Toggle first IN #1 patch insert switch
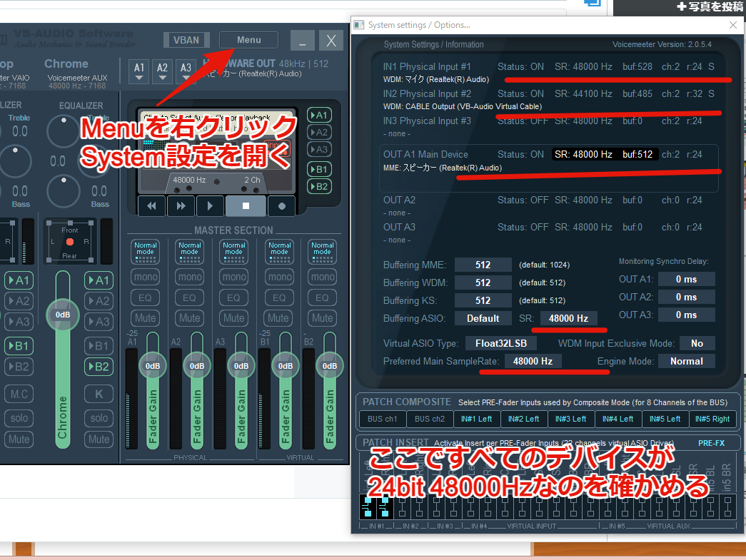746x560 pixels. (368, 506)
